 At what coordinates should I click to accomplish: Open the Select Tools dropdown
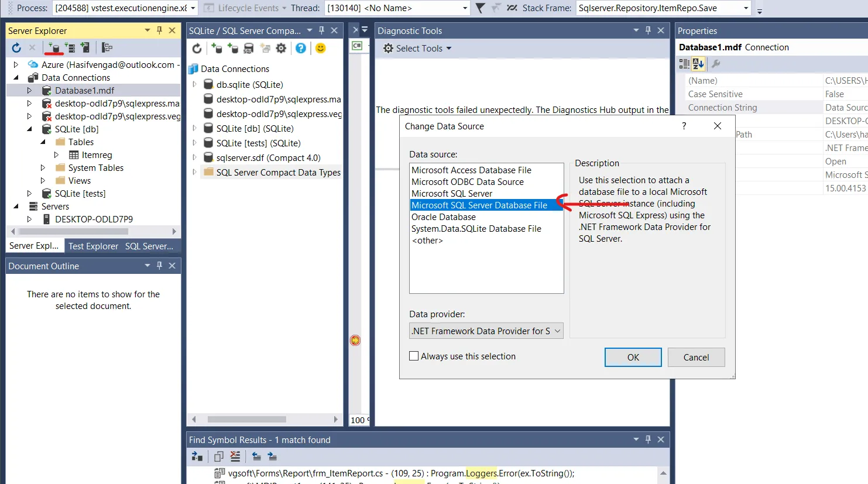pyautogui.click(x=449, y=49)
